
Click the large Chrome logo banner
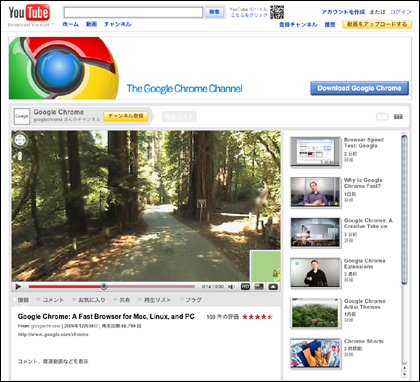tap(63, 68)
